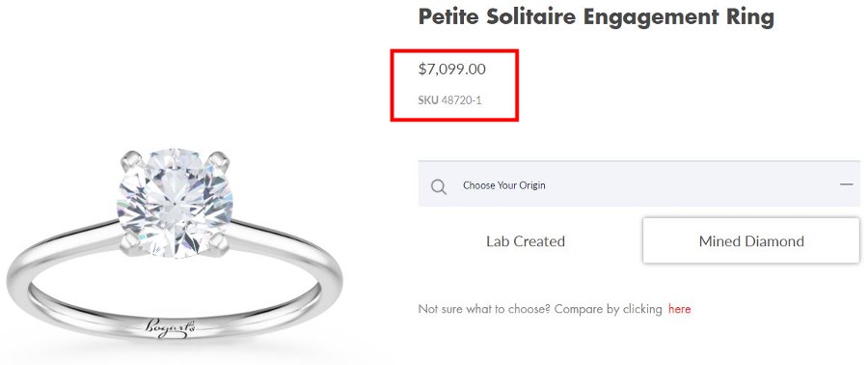Click the ring product image
The height and width of the screenshot is (365, 868).
(x=175, y=243)
